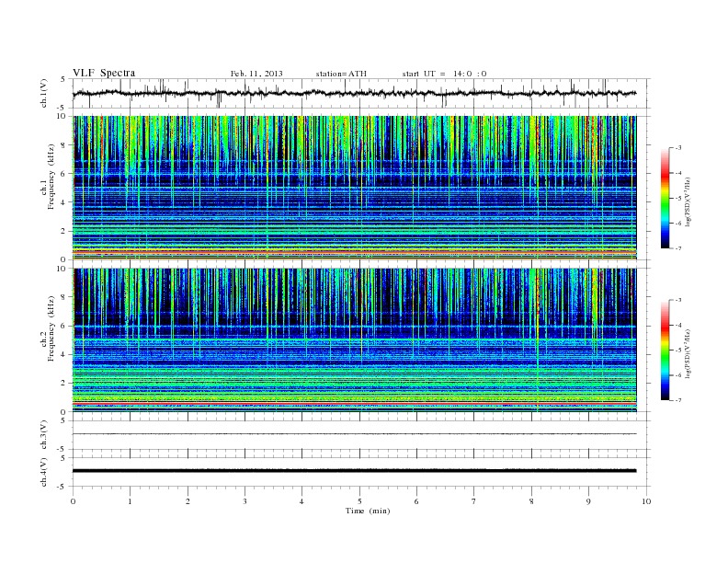This screenshot has height=563, width=728.
Task: Click the ch.1 voltage waveform trace
Action: [354, 93]
